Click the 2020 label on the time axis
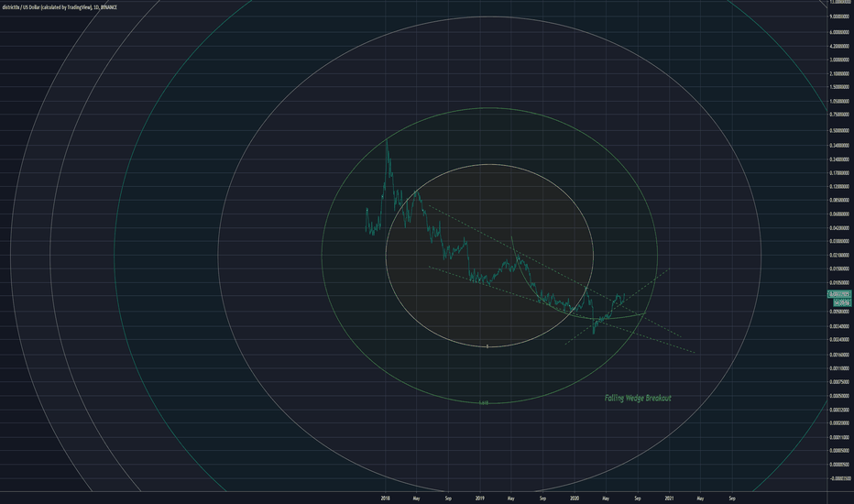Image resolution: width=854 pixels, height=504 pixels. point(574,498)
